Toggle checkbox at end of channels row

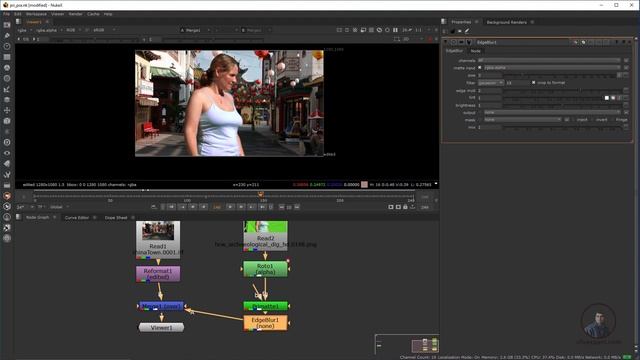626,60
